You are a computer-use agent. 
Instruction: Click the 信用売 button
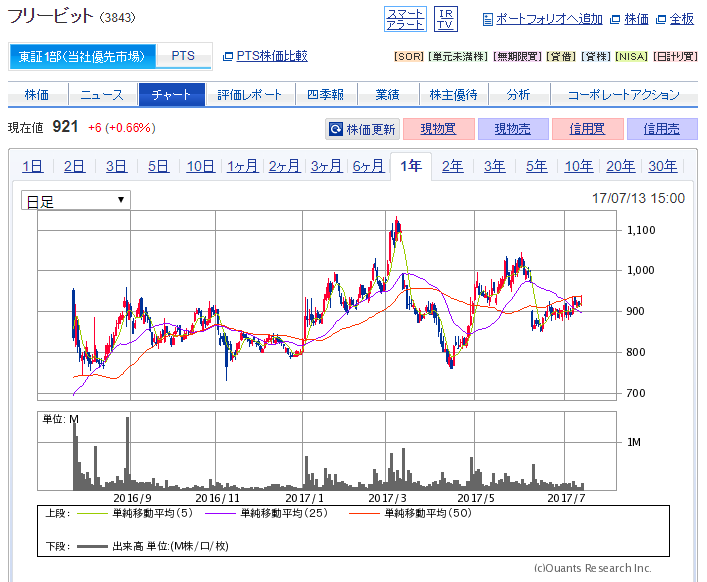click(661, 129)
